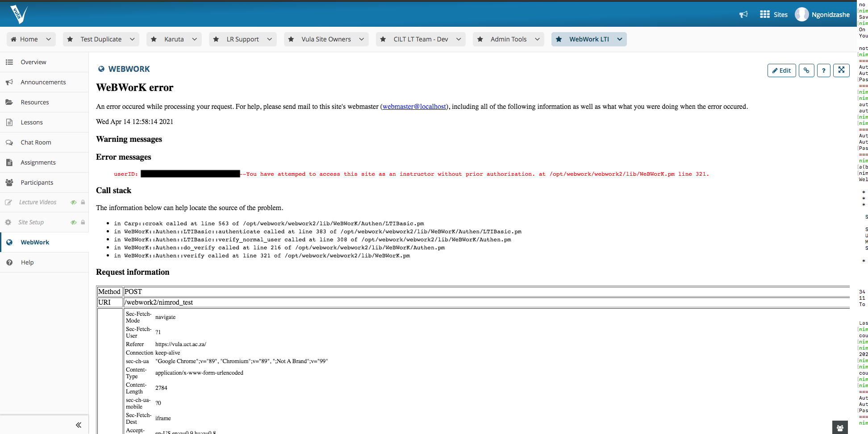Expand the Vula Site Owners dropdown arrow
The image size is (868, 434).
pos(362,39)
